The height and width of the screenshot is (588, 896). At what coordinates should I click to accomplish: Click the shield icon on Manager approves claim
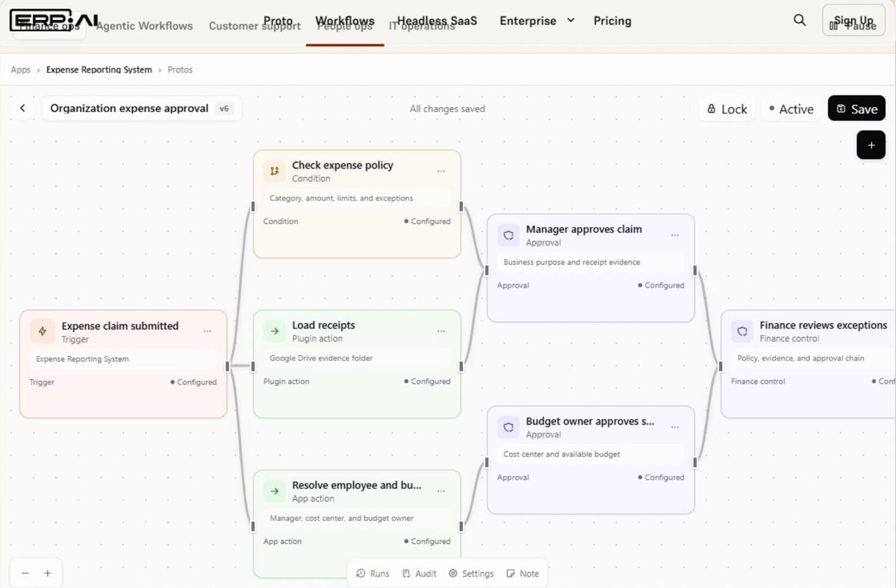tap(508, 235)
